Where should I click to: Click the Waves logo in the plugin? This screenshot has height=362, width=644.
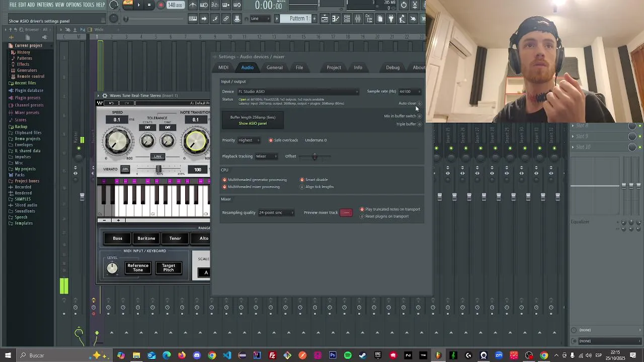click(x=100, y=103)
